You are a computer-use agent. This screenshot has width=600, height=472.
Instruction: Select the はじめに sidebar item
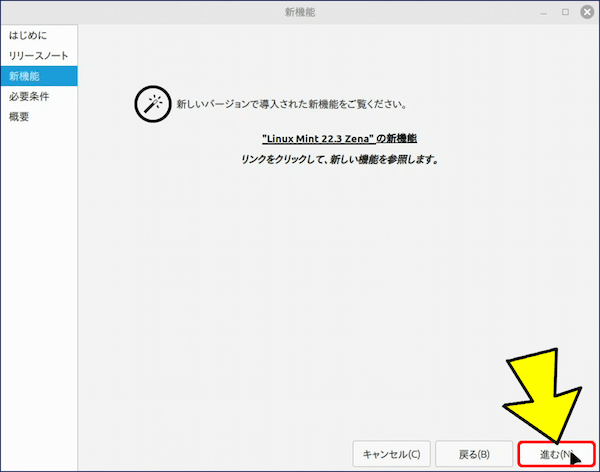pos(39,36)
